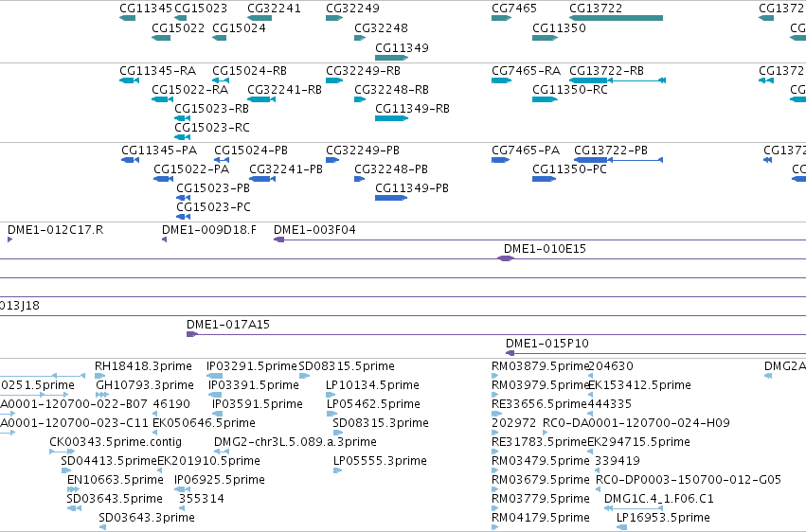Image resolution: width=806 pixels, height=532 pixels.
Task: Select EST LP16953.5prime
Action: click(663, 518)
